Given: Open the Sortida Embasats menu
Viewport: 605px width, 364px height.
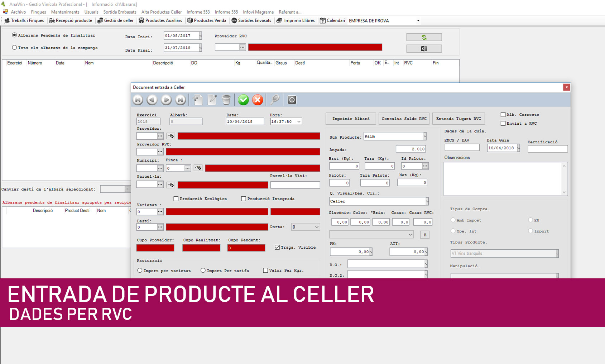Looking at the screenshot, I should point(120,12).
